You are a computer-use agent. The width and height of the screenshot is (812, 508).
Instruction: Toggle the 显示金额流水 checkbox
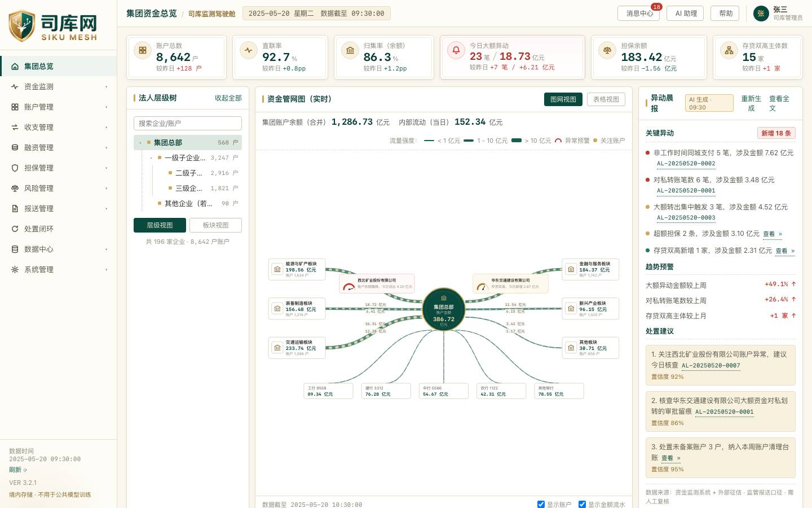point(582,504)
